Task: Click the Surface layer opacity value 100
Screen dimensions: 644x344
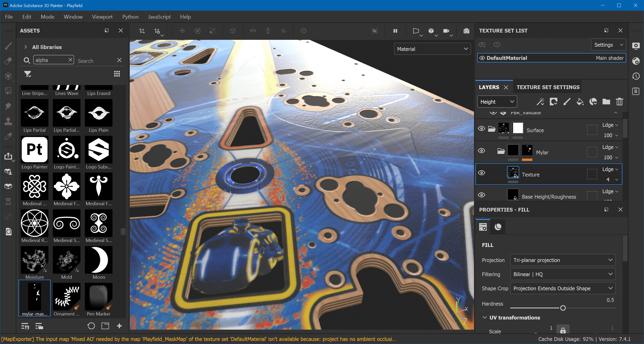Action: pyautogui.click(x=608, y=135)
